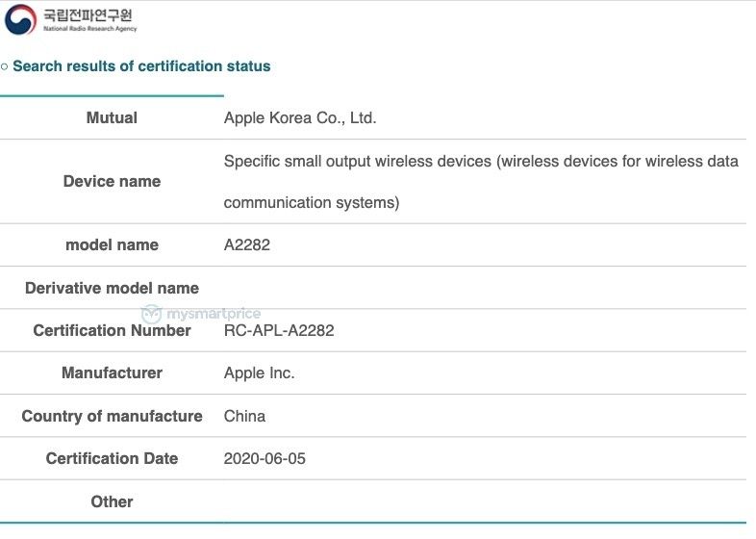
Task: Select certification number RC-APL-A2282
Action: coord(279,330)
